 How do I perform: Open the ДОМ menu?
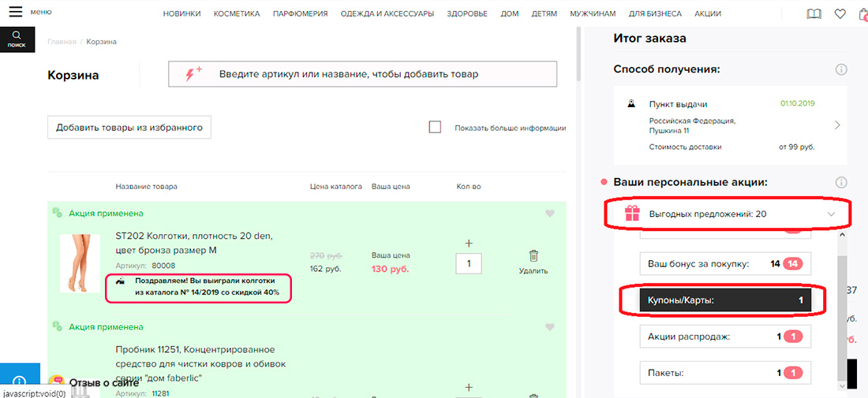509,14
